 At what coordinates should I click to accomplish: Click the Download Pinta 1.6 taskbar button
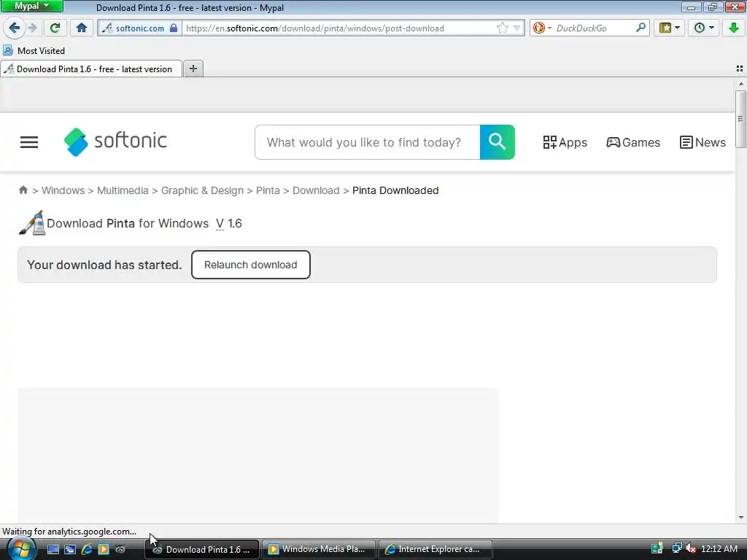(x=203, y=549)
